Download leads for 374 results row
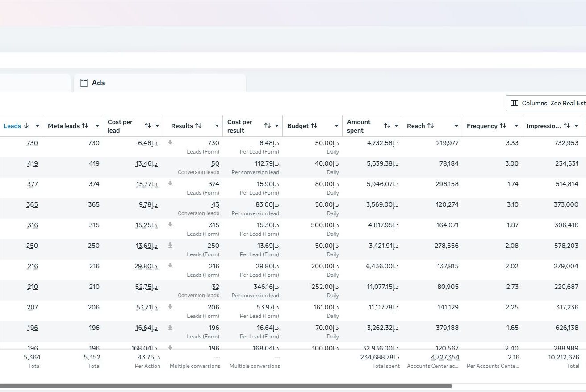The width and height of the screenshot is (586, 392). click(170, 184)
